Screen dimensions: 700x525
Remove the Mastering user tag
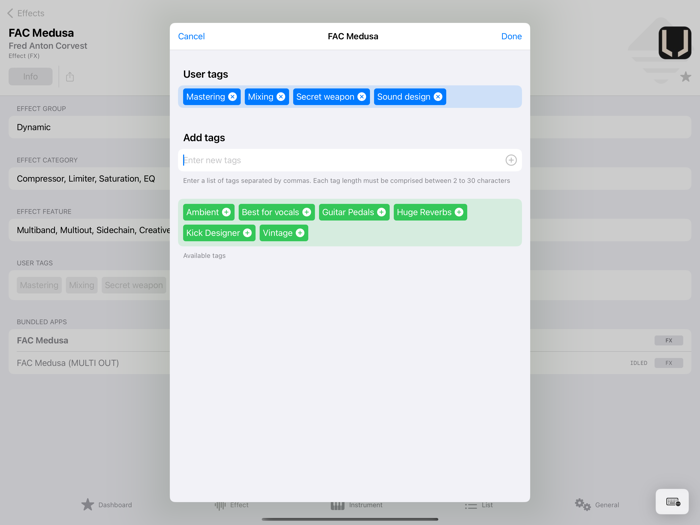233,97
